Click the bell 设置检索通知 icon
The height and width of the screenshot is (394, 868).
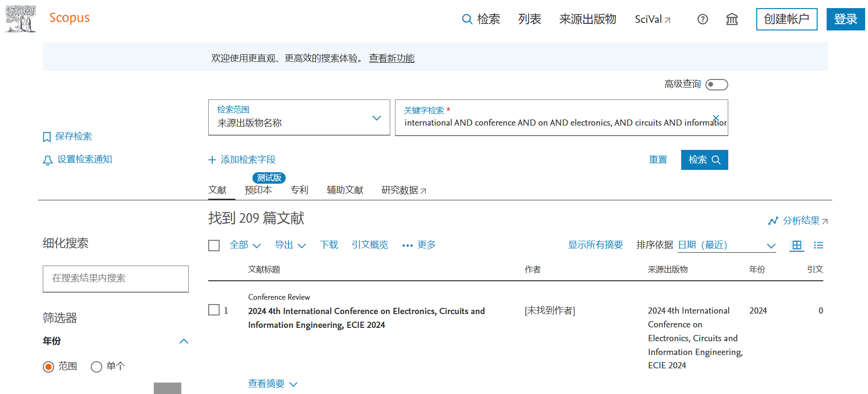[48, 160]
